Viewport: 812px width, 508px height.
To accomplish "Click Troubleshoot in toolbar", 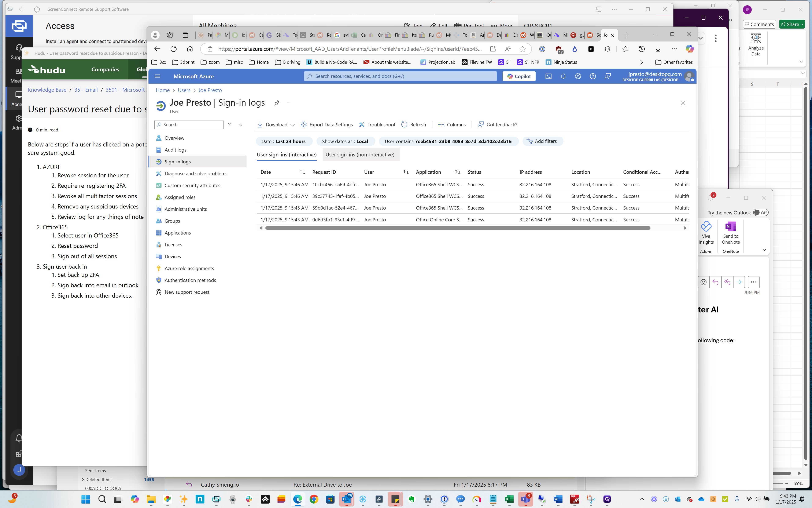I will (x=377, y=125).
